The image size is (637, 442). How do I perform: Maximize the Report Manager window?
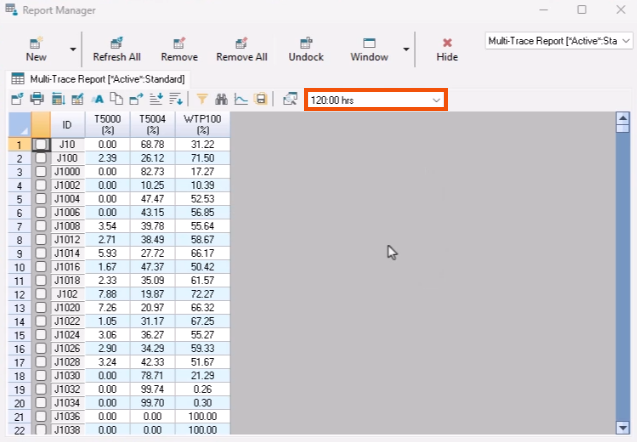(x=582, y=9)
